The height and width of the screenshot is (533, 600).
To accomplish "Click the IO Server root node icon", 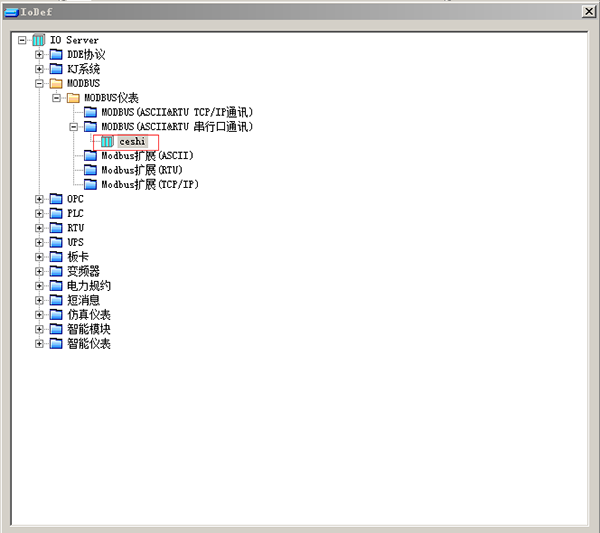I will tap(39, 40).
